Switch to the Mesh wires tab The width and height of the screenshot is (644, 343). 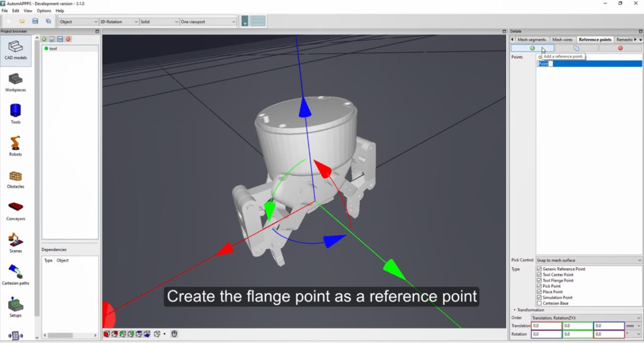click(x=562, y=39)
